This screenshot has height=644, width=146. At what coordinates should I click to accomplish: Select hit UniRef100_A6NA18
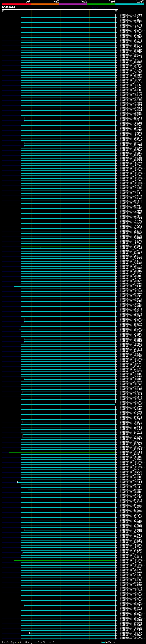tap(131, 454)
